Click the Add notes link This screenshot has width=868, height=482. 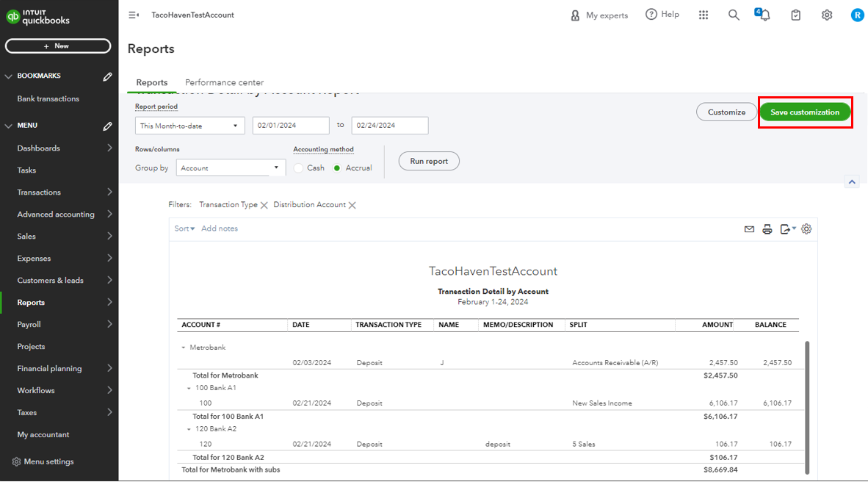coord(220,229)
